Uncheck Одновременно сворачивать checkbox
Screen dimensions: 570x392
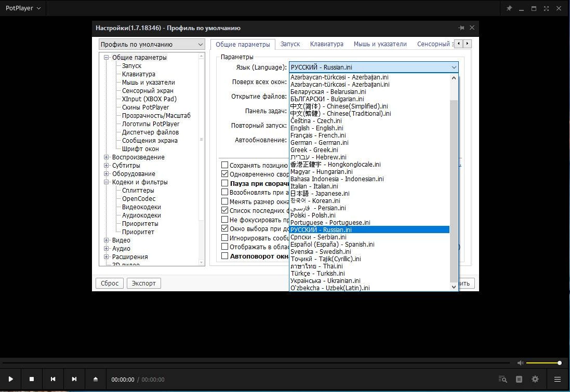[x=224, y=174]
